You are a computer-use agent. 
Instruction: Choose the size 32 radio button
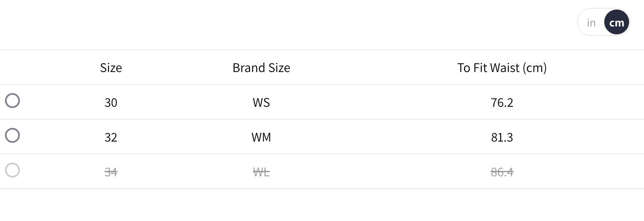[x=12, y=135]
